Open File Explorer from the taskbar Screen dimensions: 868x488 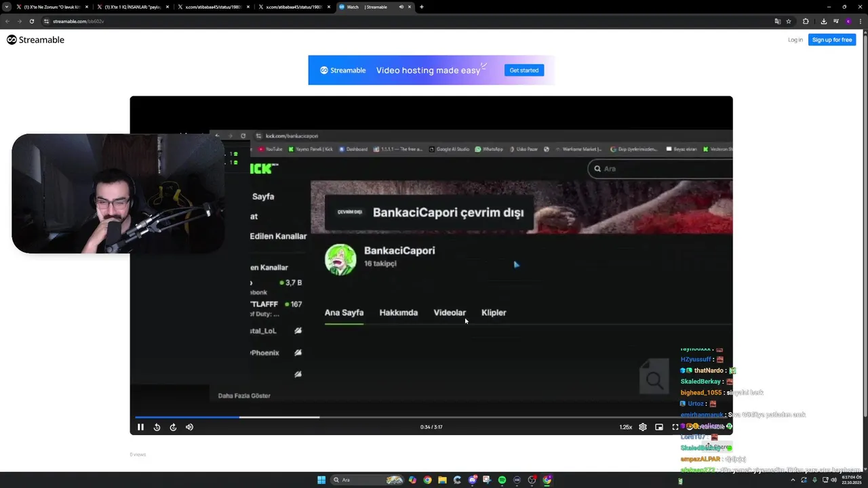442,480
